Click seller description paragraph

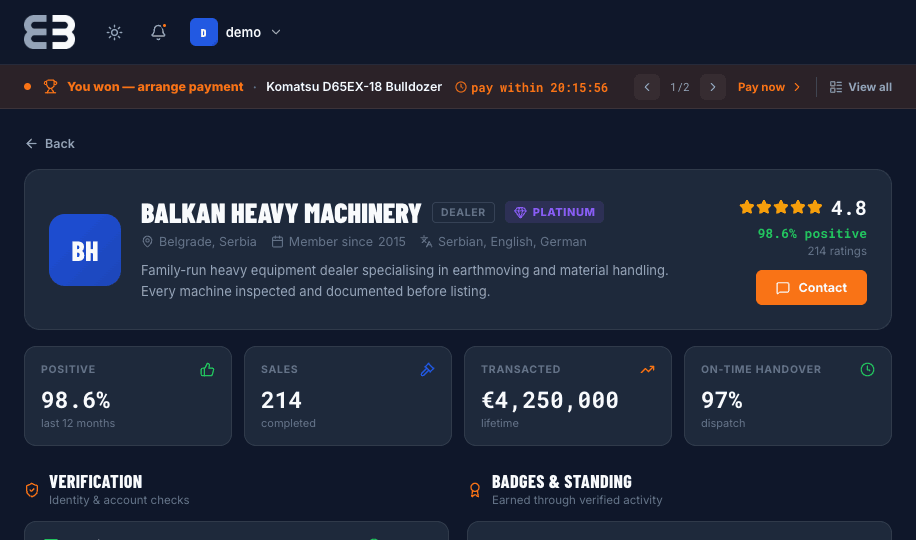coord(405,281)
